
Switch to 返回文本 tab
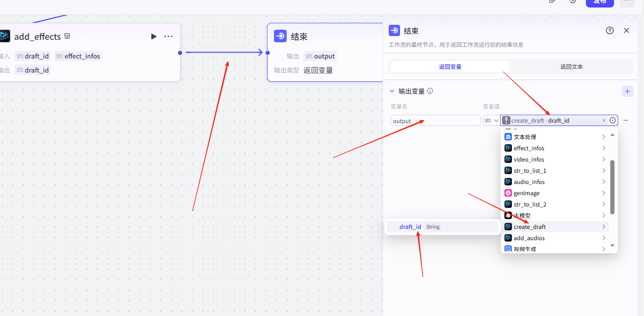tap(571, 67)
